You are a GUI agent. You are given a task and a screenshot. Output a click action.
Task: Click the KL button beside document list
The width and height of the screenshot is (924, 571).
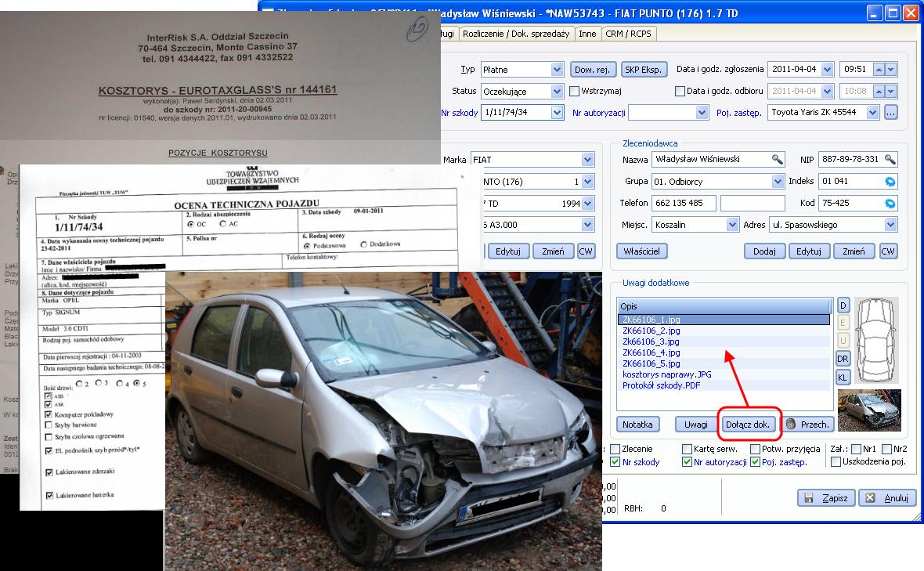tap(843, 377)
